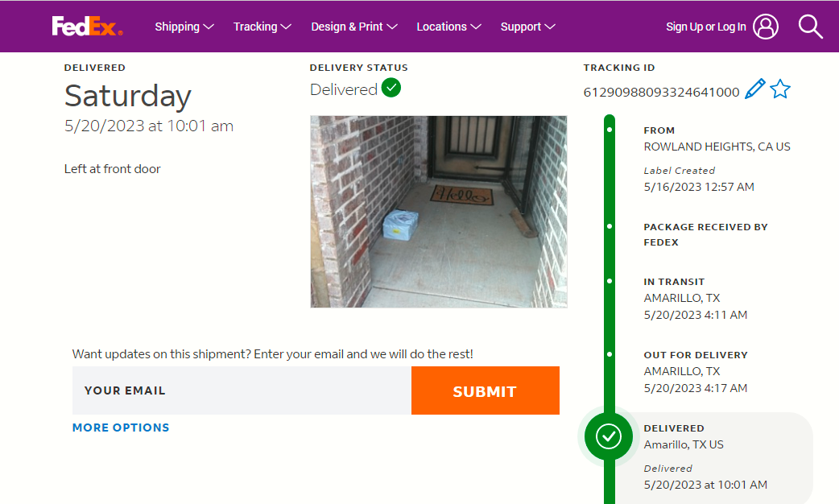Click the FedEx logo

pyautogui.click(x=88, y=27)
